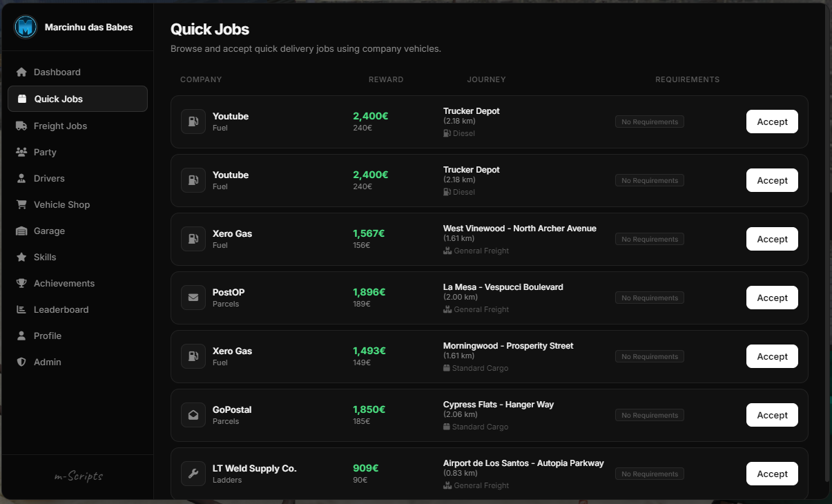
Task: Open the Vehicle Shop cart icon
Action: [21, 204]
